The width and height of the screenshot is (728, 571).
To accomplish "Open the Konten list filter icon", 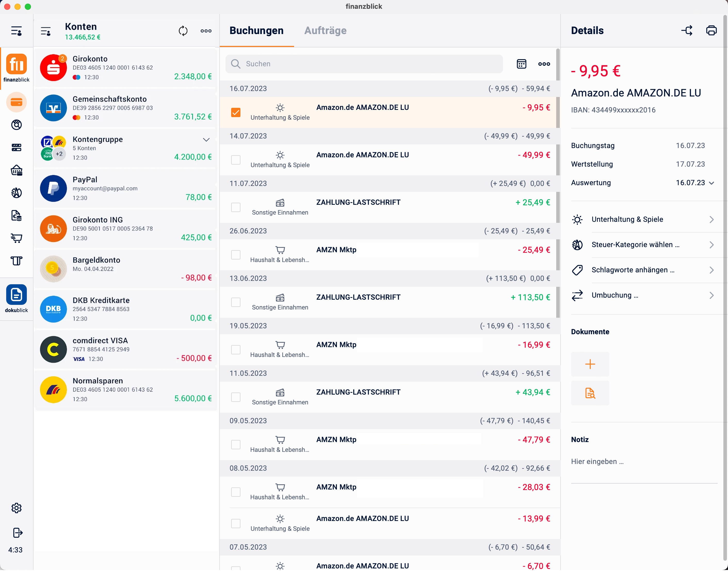I will click(46, 31).
